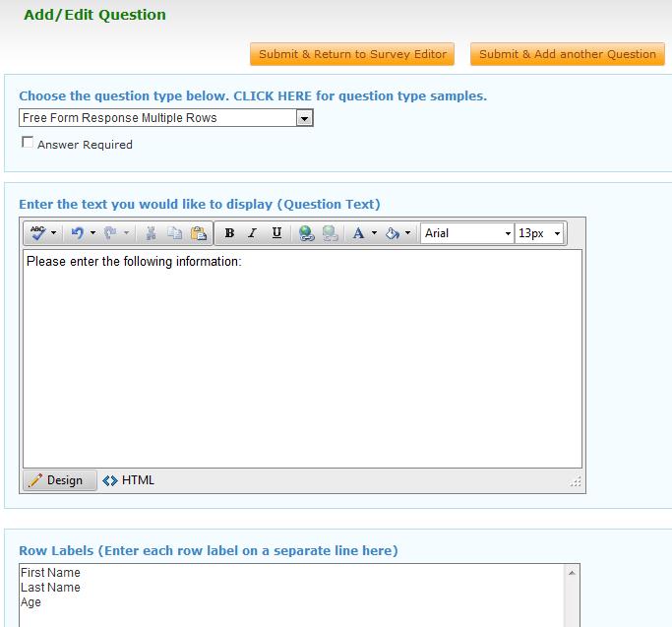
Task: Click 'Please enter the following information:' text
Action: 134,261
